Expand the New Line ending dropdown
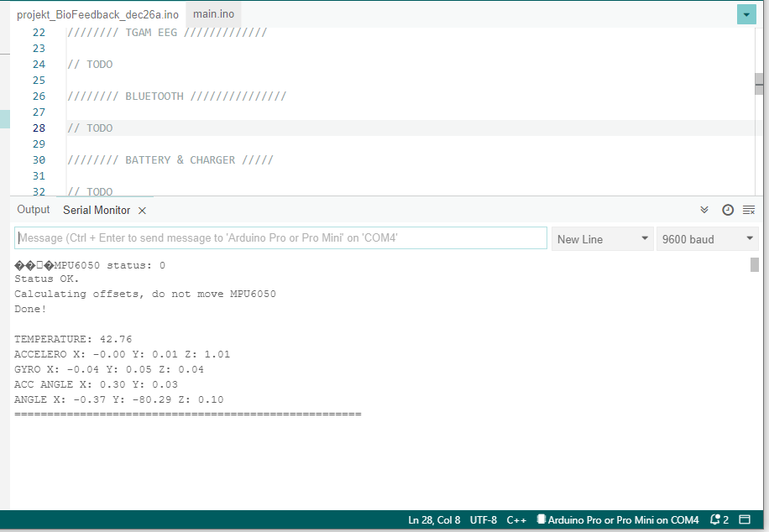This screenshot has height=532, width=769. click(x=602, y=239)
